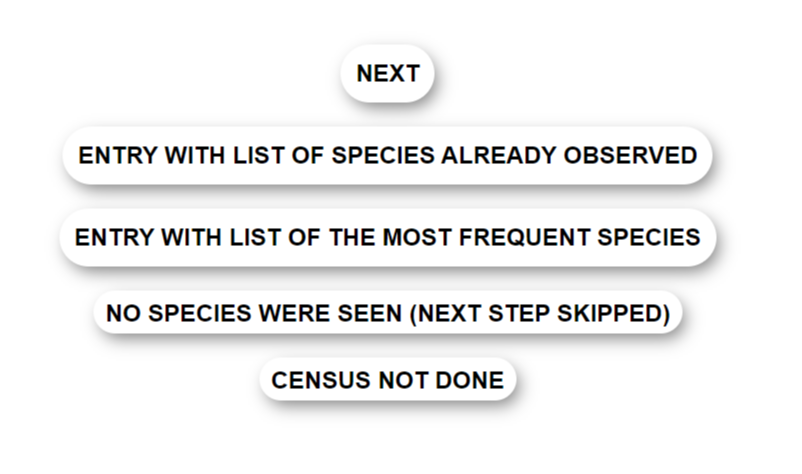Start entry from the most frequent species
The image size is (802, 474).
coord(387,238)
